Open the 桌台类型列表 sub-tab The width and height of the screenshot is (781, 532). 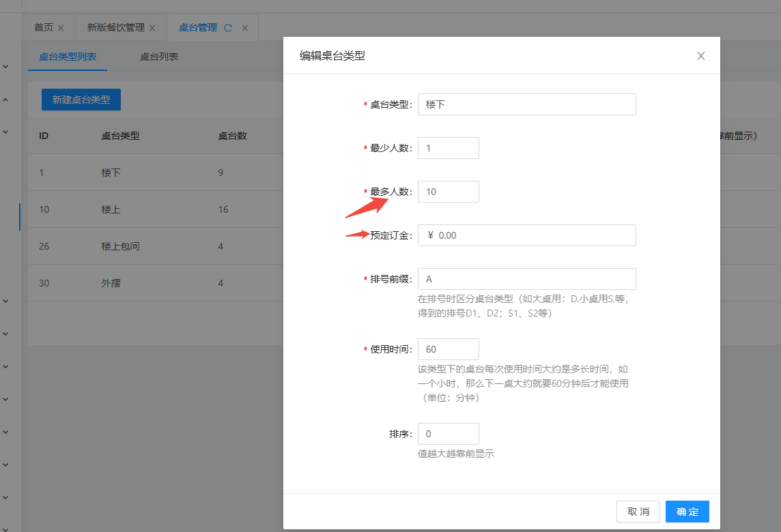pos(68,57)
